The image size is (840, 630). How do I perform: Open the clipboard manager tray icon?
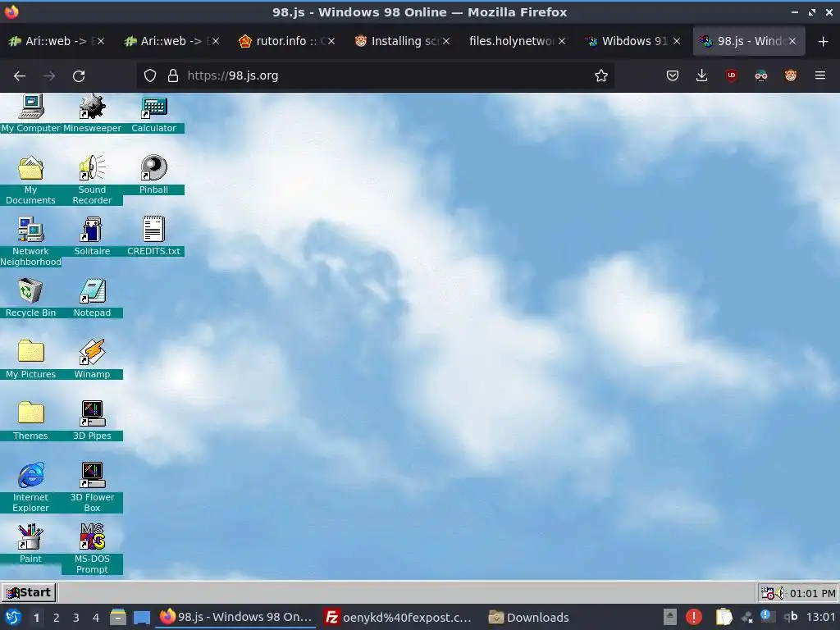pyautogui.click(x=724, y=617)
